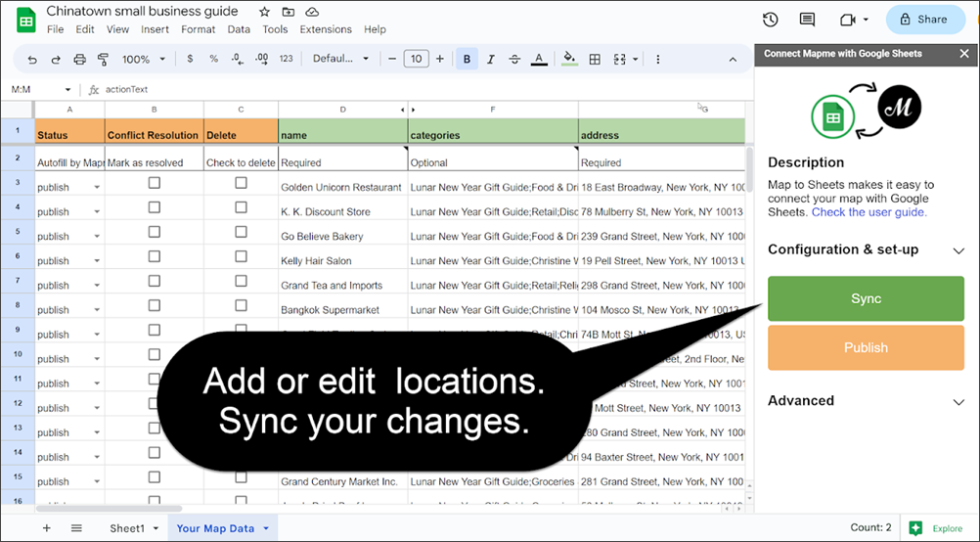980x542 pixels.
Task: Print the spreadsheet using printer icon
Action: [x=79, y=59]
